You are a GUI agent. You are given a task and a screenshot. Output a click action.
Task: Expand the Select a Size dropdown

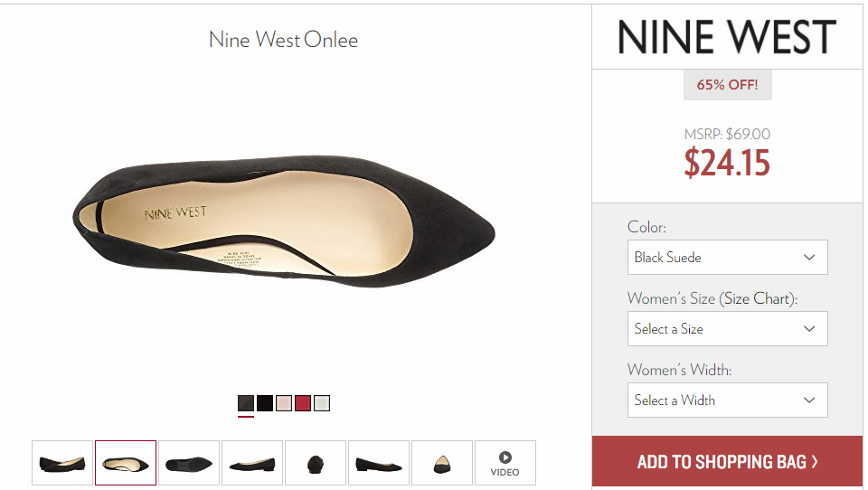point(727,328)
